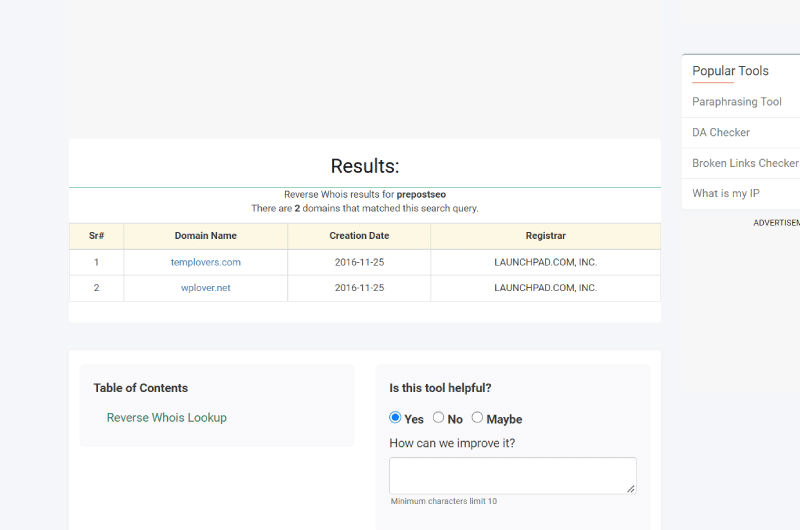Click the Registrar column header
Viewport: 800px width, 530px height.
545,236
